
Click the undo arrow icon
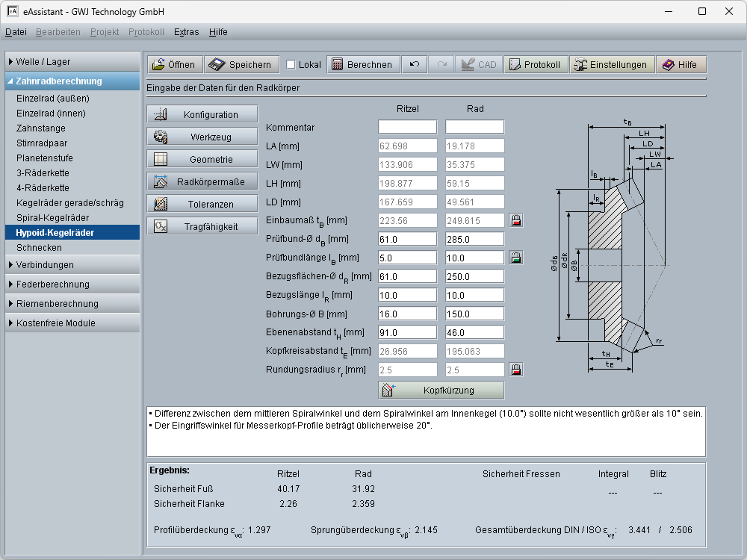point(414,65)
